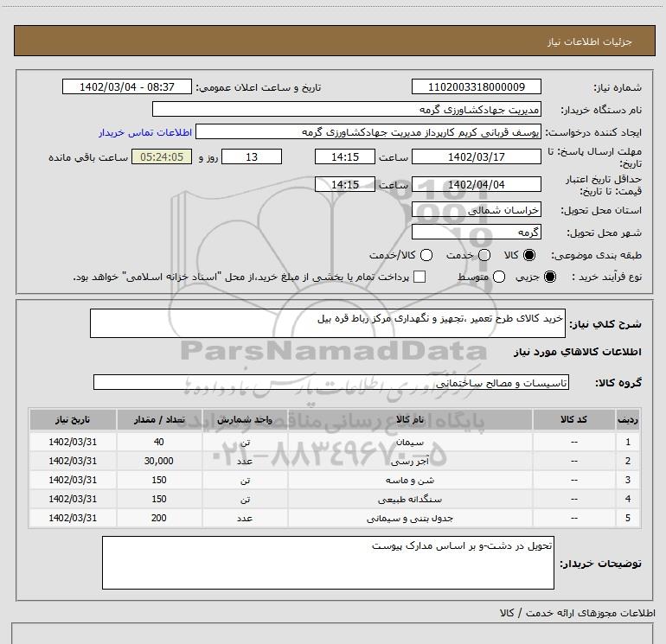Click the اطلاعات کالاهای مورد نیاز heading
The height and width of the screenshot is (644, 666).
tap(578, 352)
